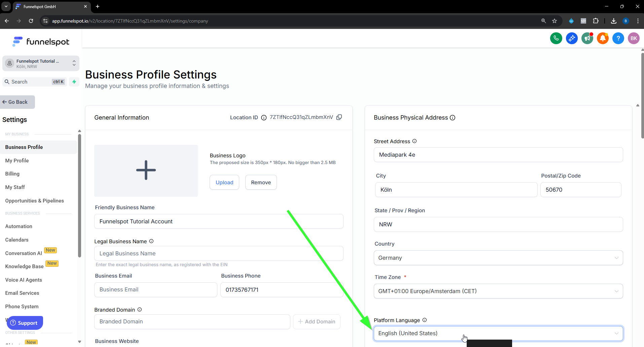Viewport: 644px width, 347px height.
Task: Open the browser extensions puzzle icon
Action: tap(596, 21)
